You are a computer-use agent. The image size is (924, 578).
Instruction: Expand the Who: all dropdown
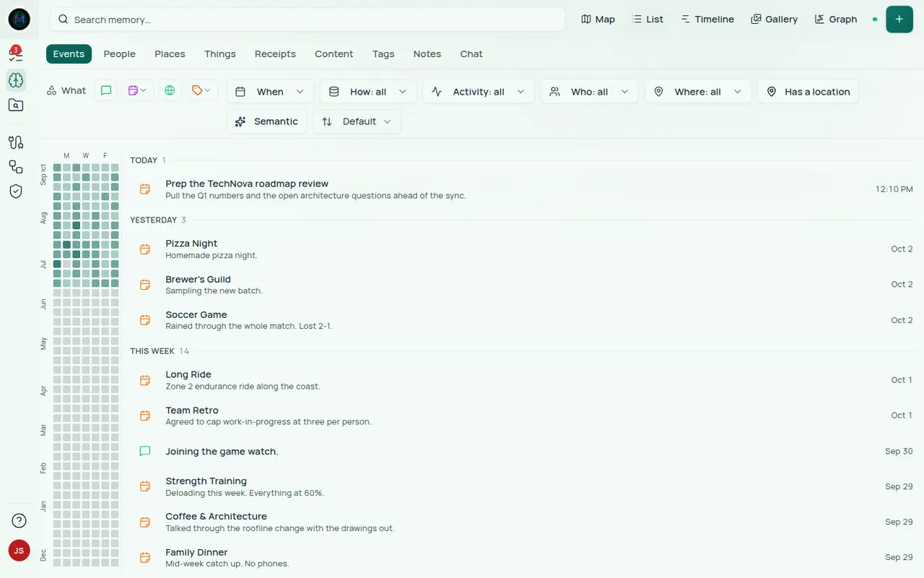[x=590, y=92]
